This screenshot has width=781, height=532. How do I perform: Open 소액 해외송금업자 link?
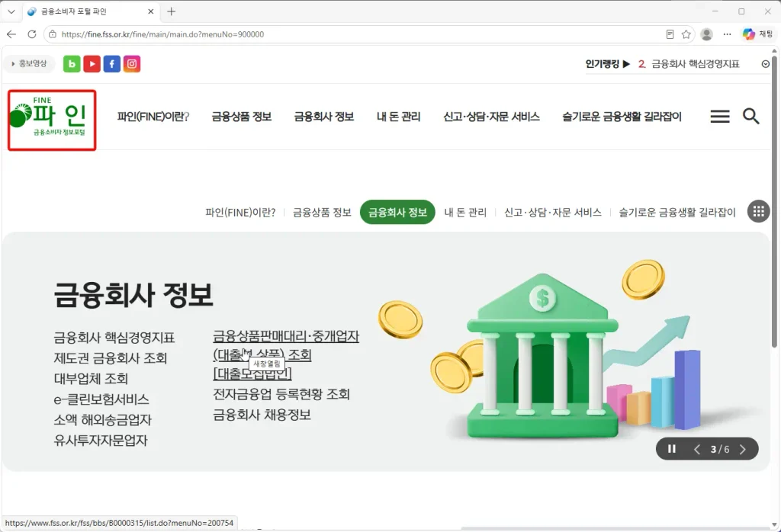[102, 419]
